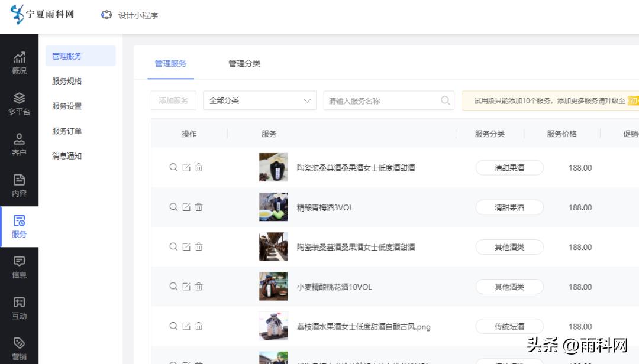Click the delete icon on the first product row
This screenshot has height=364, width=639.
(x=198, y=168)
